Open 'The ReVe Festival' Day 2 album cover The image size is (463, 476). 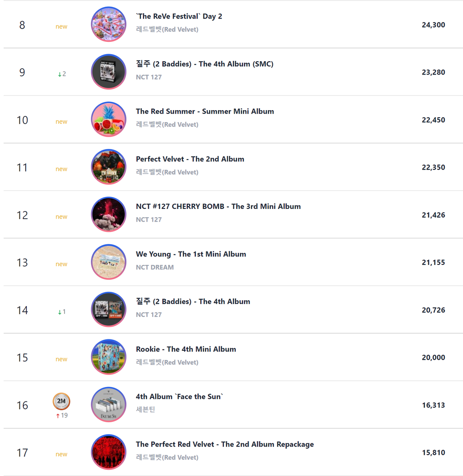pos(108,24)
